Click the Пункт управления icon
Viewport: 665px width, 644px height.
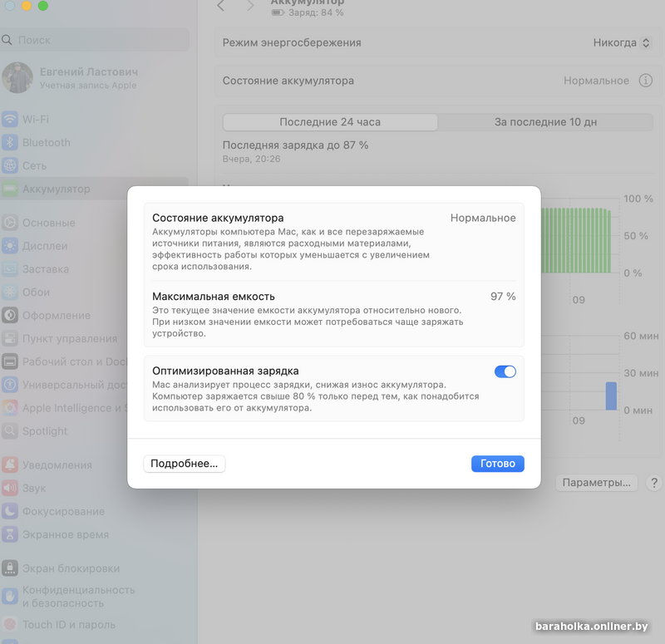pyautogui.click(x=10, y=338)
